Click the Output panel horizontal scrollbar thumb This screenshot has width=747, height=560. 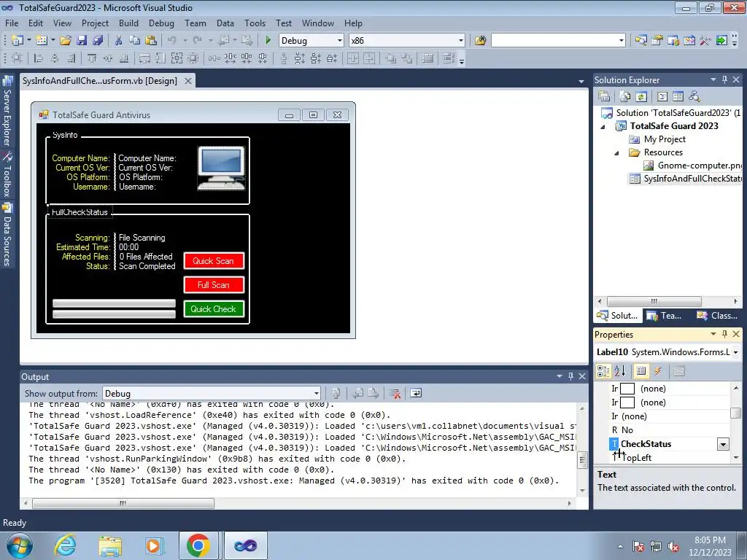[x=123, y=503]
